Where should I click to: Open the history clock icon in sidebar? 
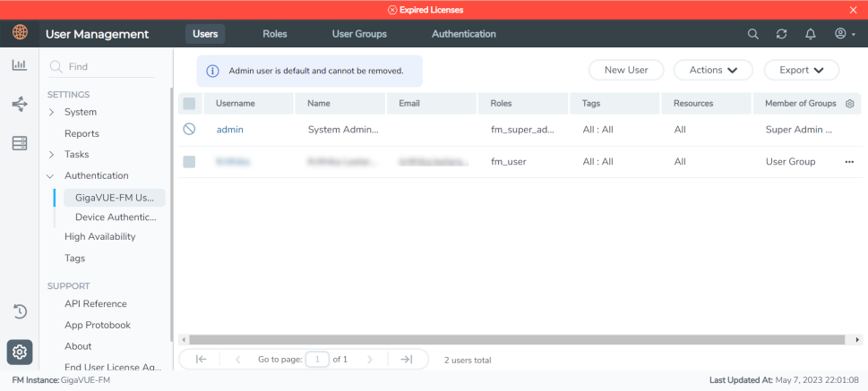(x=19, y=311)
